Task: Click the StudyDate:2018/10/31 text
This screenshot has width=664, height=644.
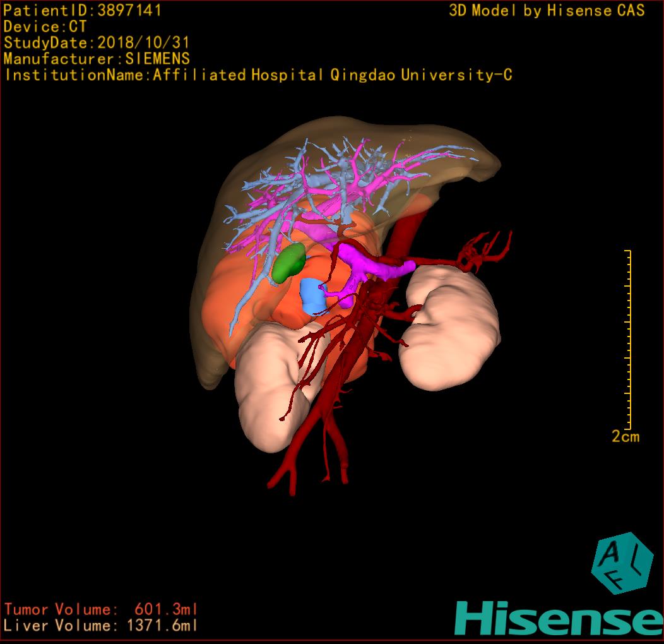Action: point(96,43)
